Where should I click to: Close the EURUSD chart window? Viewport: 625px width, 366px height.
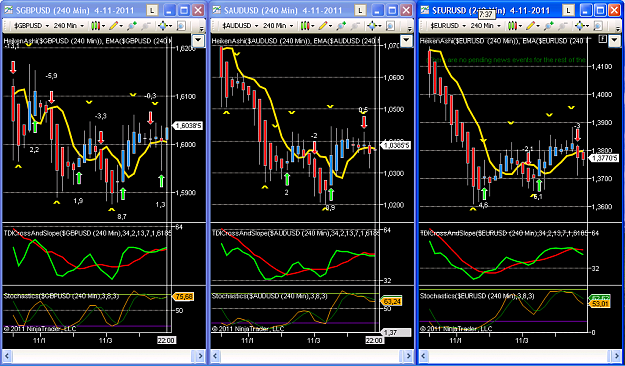(614, 10)
